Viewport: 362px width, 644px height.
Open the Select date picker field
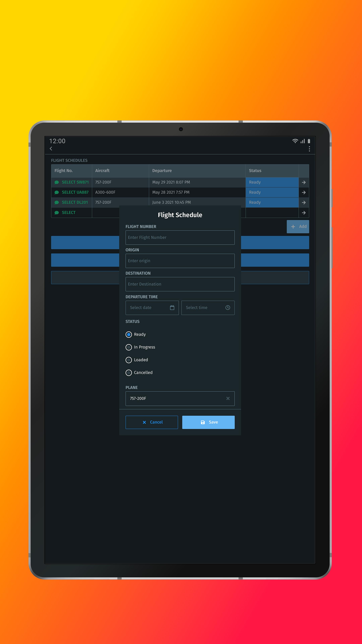point(152,308)
